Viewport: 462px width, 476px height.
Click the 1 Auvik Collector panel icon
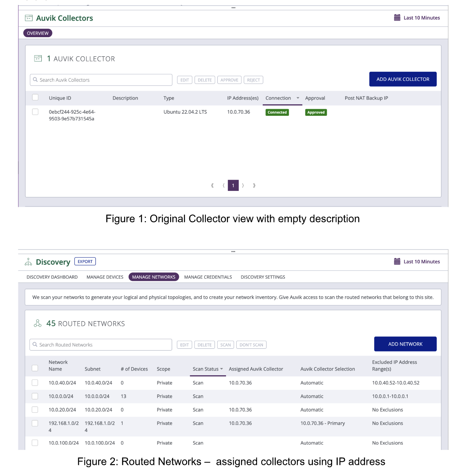tap(38, 58)
